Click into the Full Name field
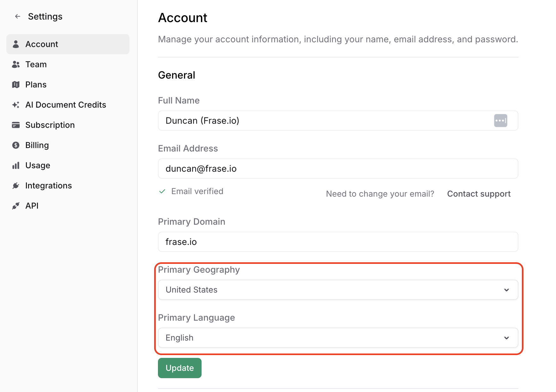 pyautogui.click(x=325, y=121)
